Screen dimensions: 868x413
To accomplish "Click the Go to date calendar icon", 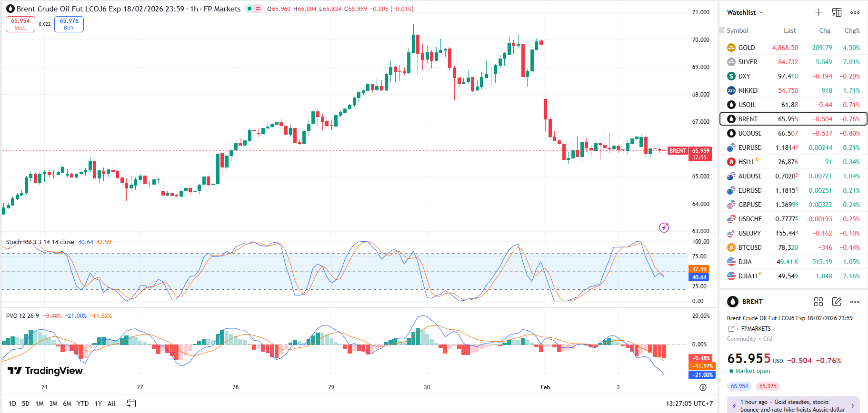I will (131, 403).
